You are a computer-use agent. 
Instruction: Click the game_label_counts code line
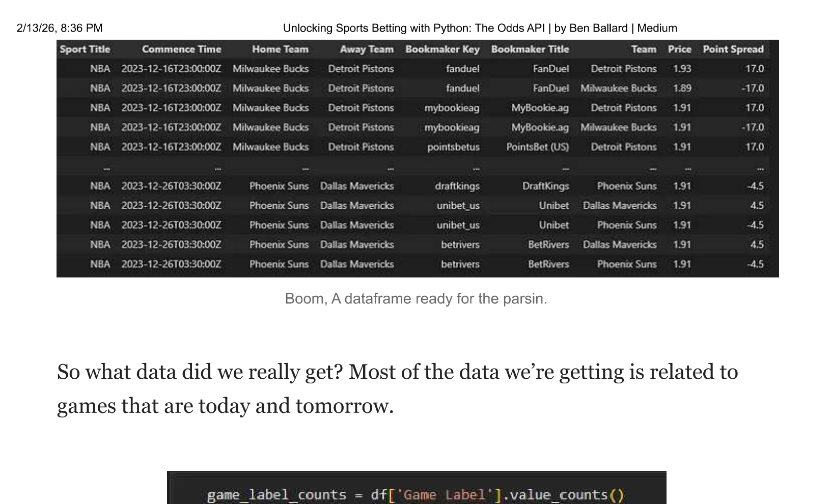pyautogui.click(x=415, y=495)
